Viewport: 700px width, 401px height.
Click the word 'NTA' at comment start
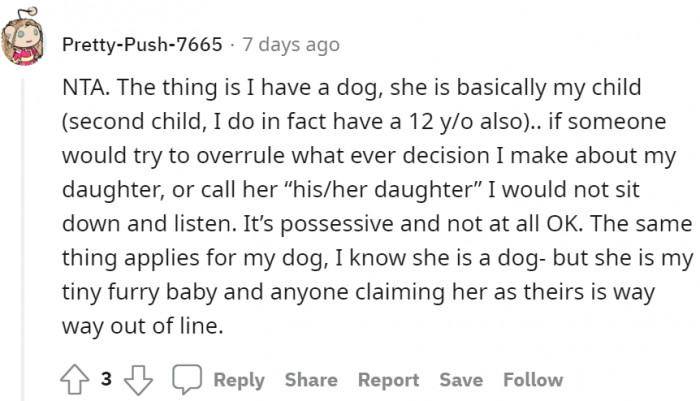click(x=84, y=87)
